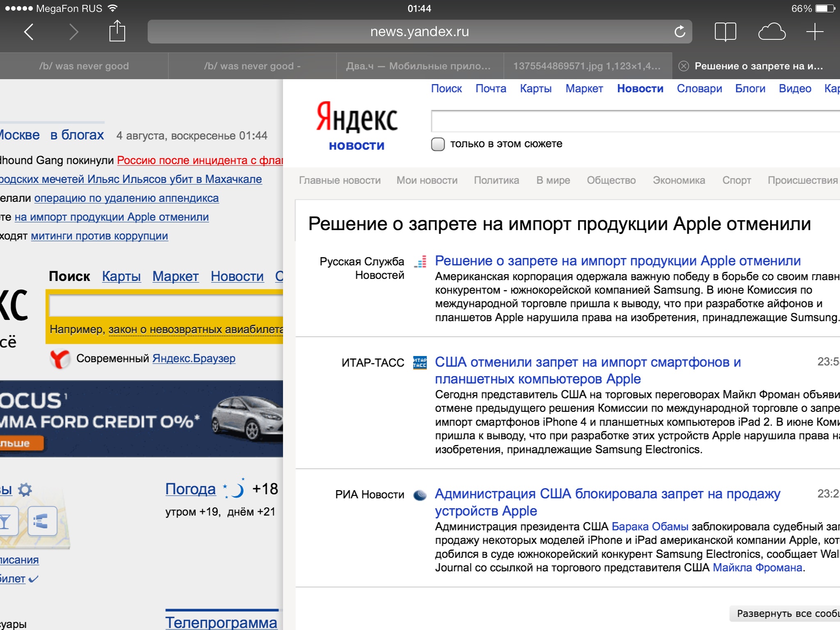Open Русская Служба Новостей article headline
840x630 pixels.
point(618,261)
